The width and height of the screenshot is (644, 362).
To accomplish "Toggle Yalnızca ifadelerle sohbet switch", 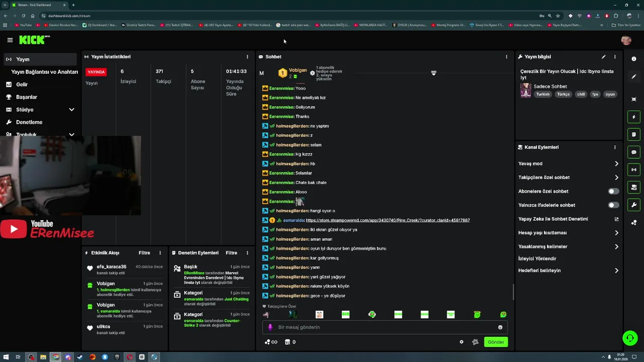I will (x=613, y=205).
